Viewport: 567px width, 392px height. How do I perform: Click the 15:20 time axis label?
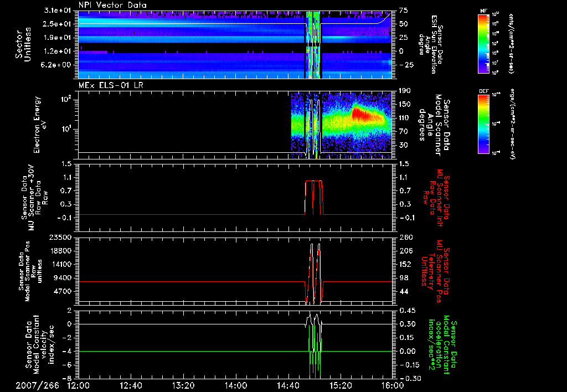click(341, 385)
